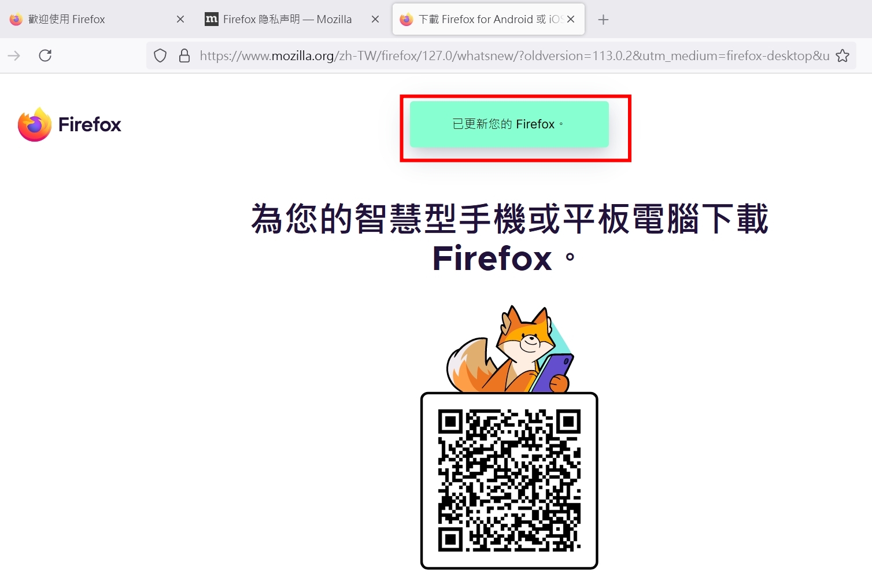Click the Firefox wordmark text beside logo
The image size is (872, 588).
[x=90, y=124]
